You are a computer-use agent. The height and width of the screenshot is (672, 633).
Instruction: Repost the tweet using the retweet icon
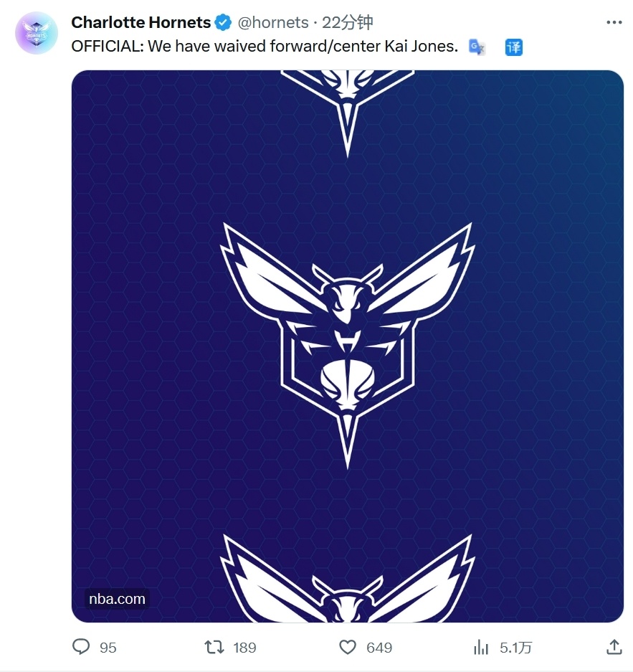tap(214, 647)
